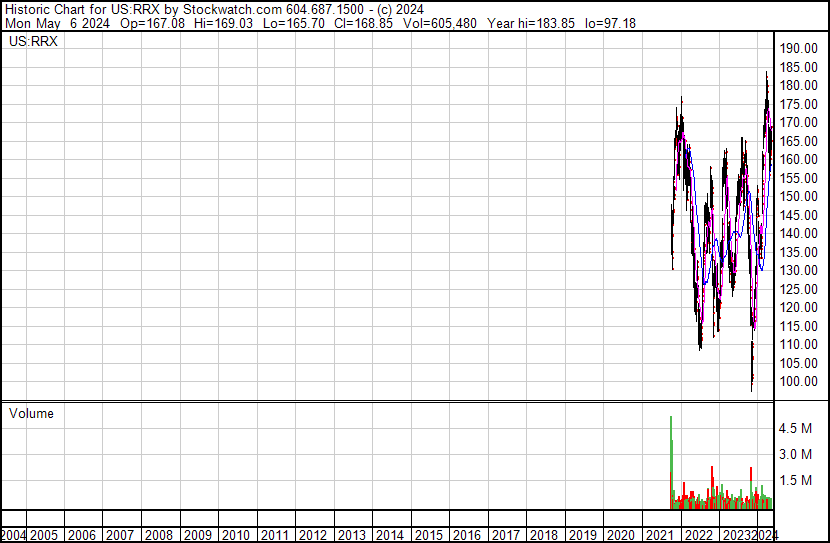Select the 2019 year on the time axis
830x543 pixels.
tap(582, 535)
